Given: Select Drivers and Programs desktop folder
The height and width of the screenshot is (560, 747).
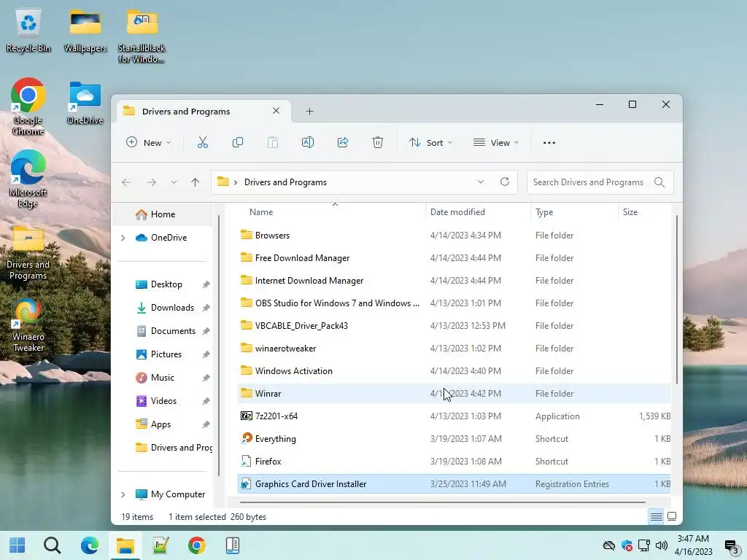Looking at the screenshot, I should point(28,253).
